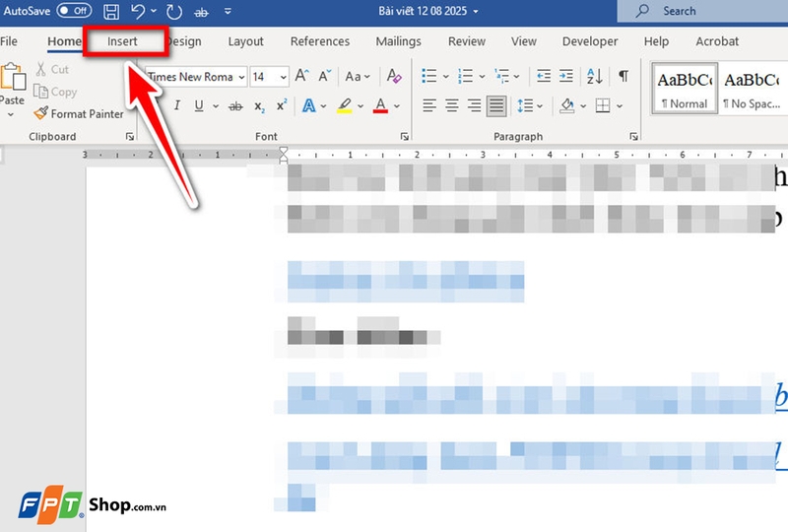Apply the Normal style
The width and height of the screenshot is (788, 532).
(685, 89)
